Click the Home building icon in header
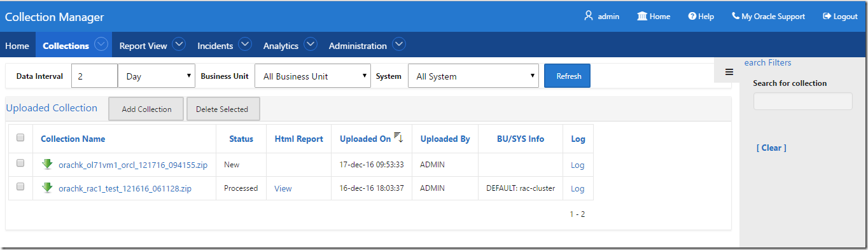The image size is (868, 250). tap(642, 16)
